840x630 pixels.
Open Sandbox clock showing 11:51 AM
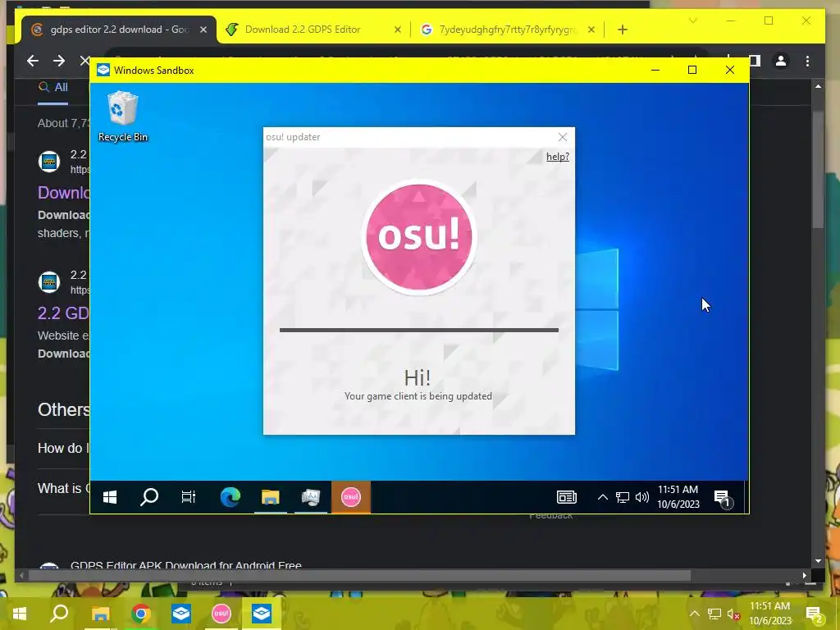point(678,496)
